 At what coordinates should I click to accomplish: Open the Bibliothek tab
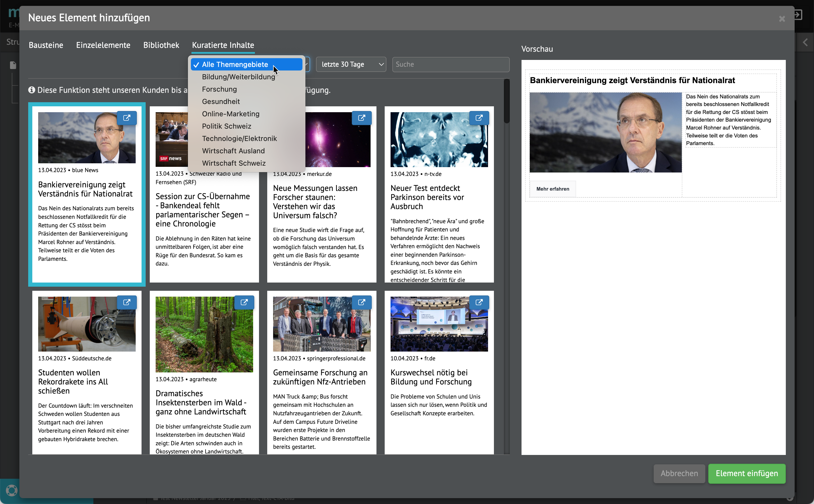pyautogui.click(x=161, y=45)
